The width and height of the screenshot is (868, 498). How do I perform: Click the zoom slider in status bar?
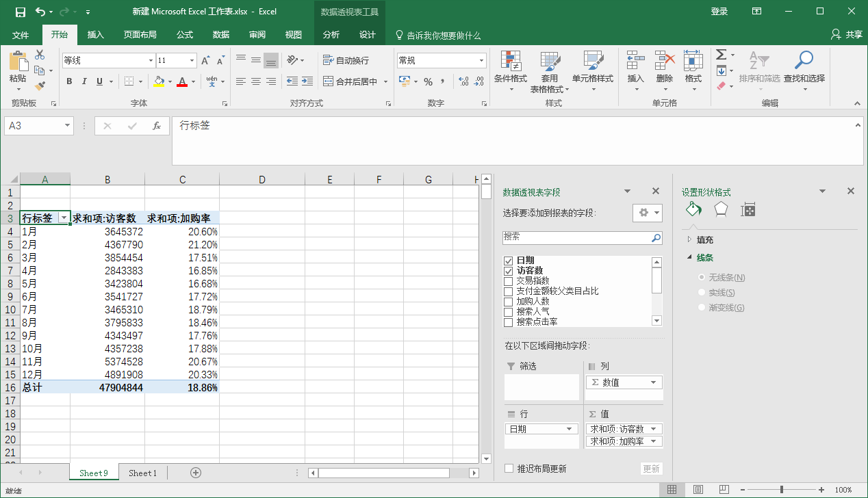click(781, 490)
